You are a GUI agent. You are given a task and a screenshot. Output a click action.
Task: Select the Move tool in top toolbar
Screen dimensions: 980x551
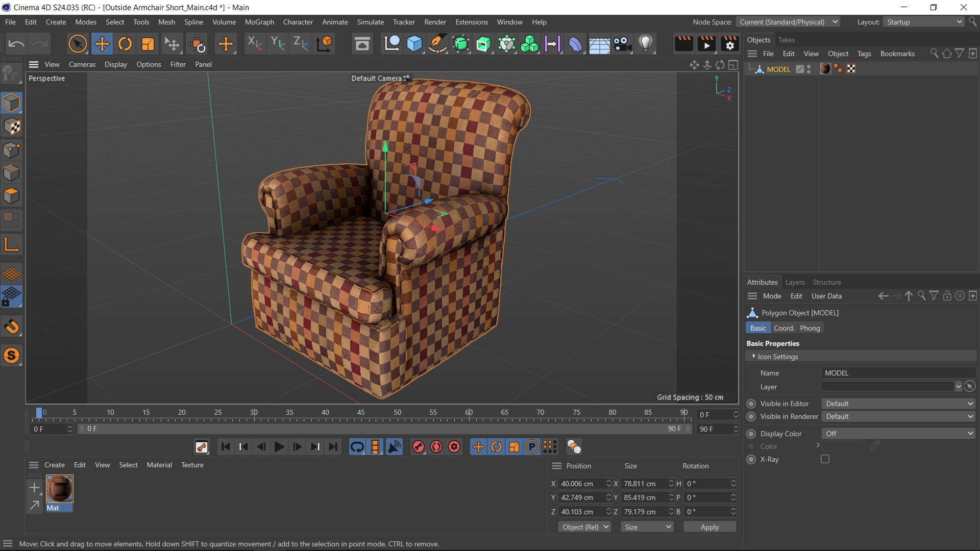(x=102, y=44)
